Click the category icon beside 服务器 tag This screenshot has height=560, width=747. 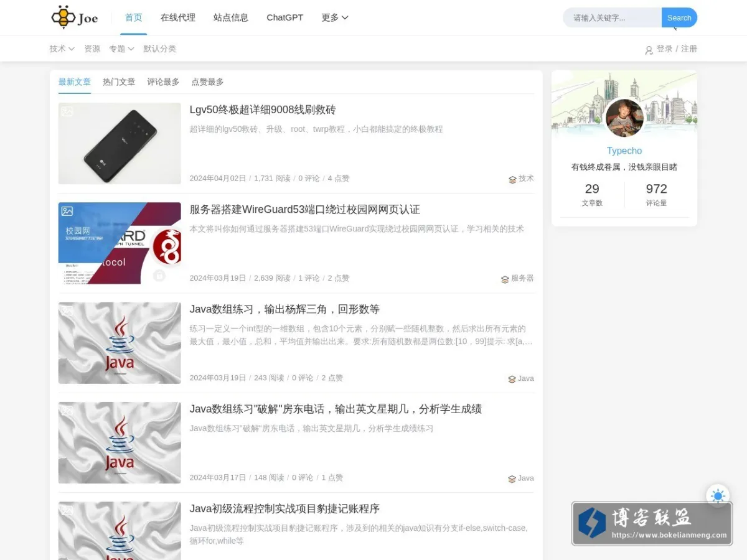point(505,279)
